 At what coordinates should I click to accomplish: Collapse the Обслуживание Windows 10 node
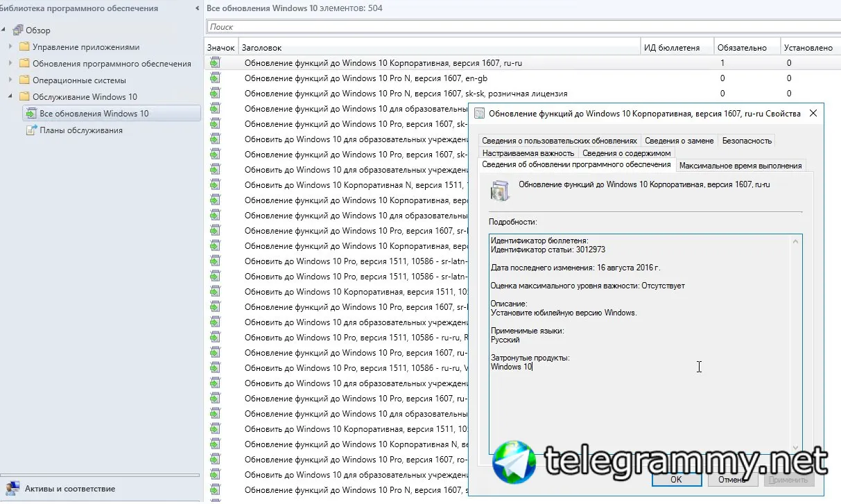10,97
